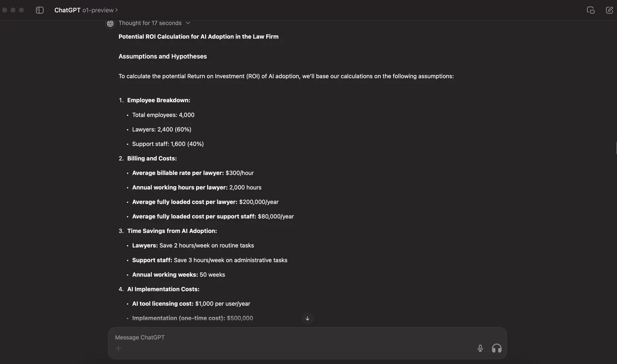Click the ChatGPT title in header
617x364 pixels.
click(67, 10)
